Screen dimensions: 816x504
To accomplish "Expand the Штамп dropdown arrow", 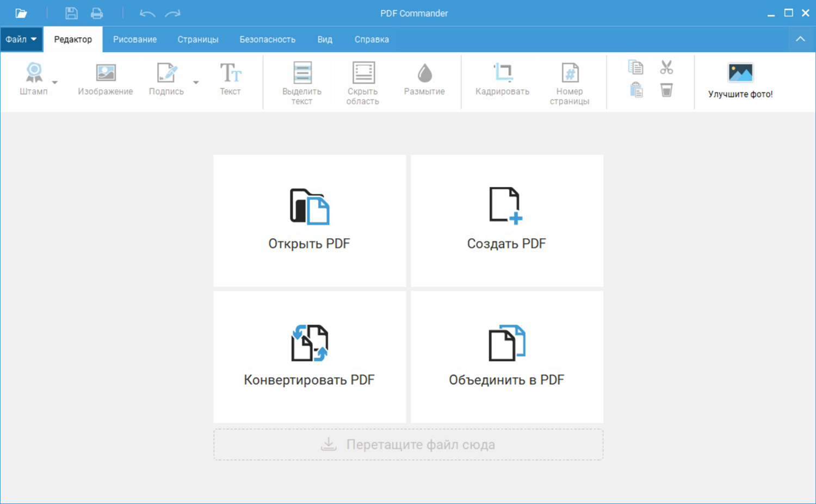I will click(55, 83).
